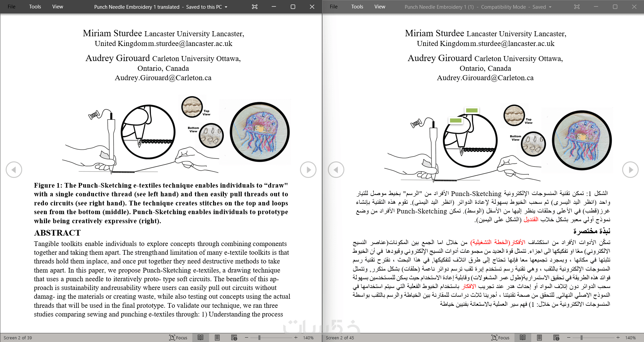Open the title dropdown arrow after 'Compatibility Mode - Saved'

(550, 7)
